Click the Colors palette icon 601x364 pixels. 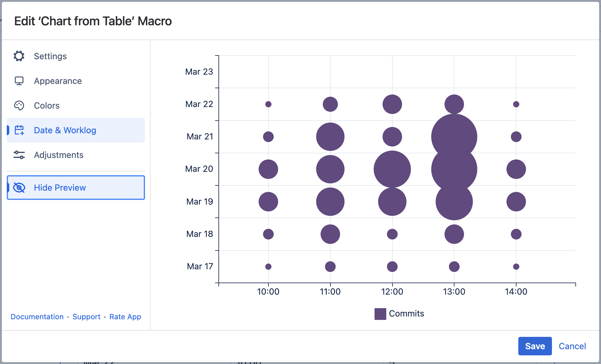[19, 105]
